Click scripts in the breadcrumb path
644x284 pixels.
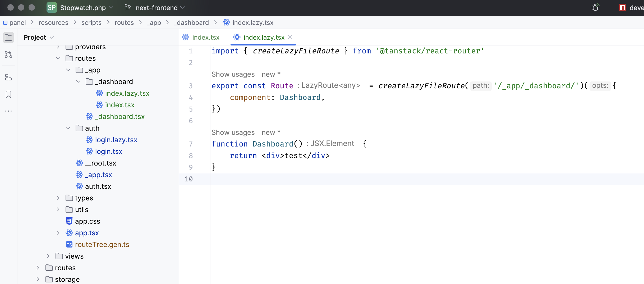91,22
